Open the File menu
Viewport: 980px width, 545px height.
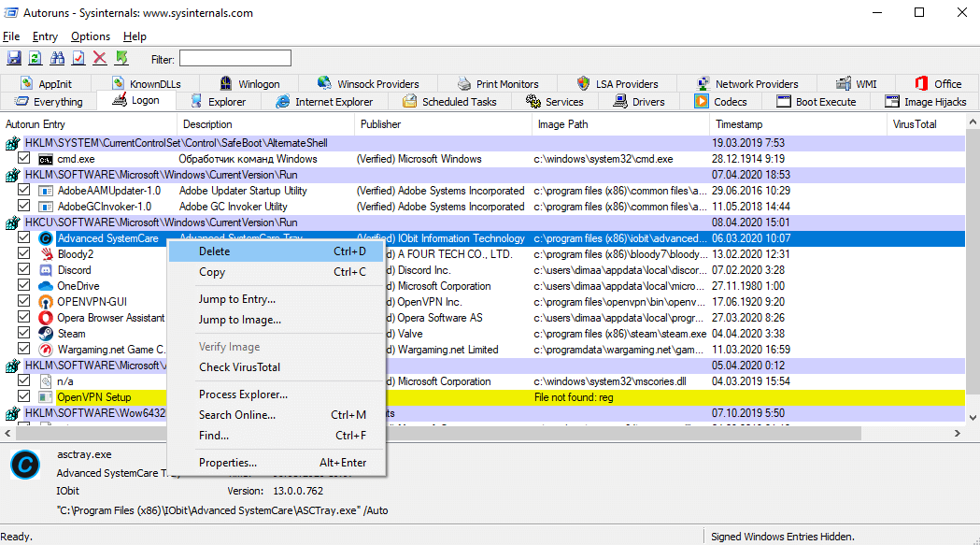click(x=11, y=36)
